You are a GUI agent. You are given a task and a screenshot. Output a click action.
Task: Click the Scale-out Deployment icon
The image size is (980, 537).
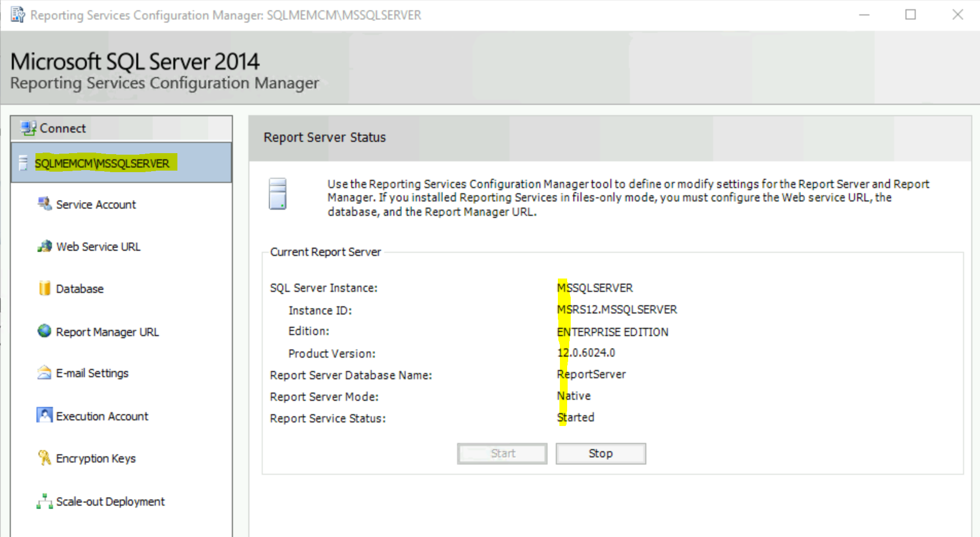tap(45, 501)
